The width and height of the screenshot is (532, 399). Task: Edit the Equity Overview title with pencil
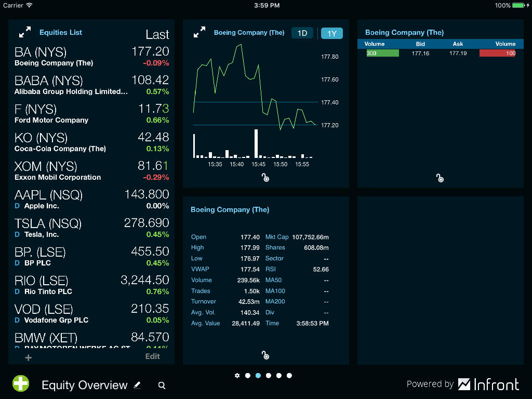click(137, 385)
